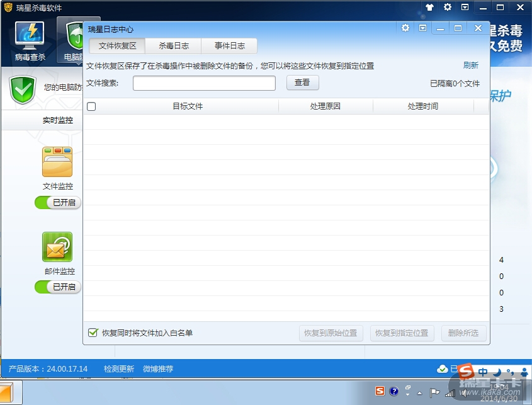Select the 实时监控 tab in main window
This screenshot has width=532, height=405.
pyautogui.click(x=58, y=120)
